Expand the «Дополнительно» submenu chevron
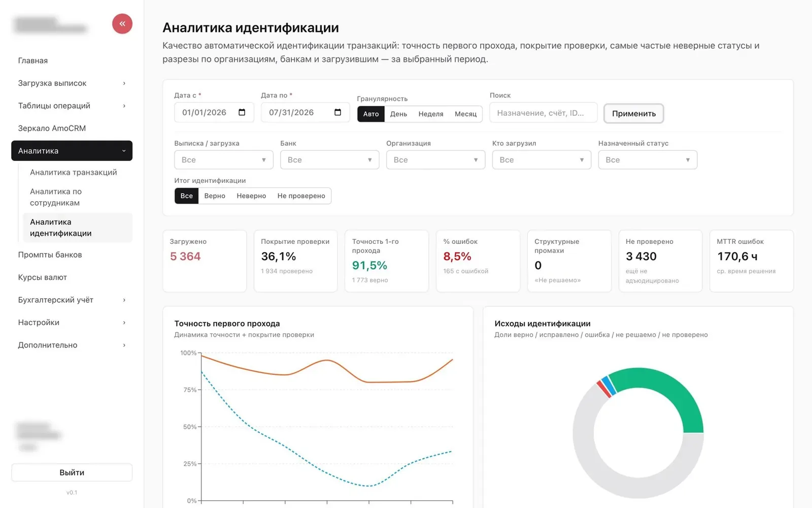Viewport: 812px width, 508px height. coord(124,345)
